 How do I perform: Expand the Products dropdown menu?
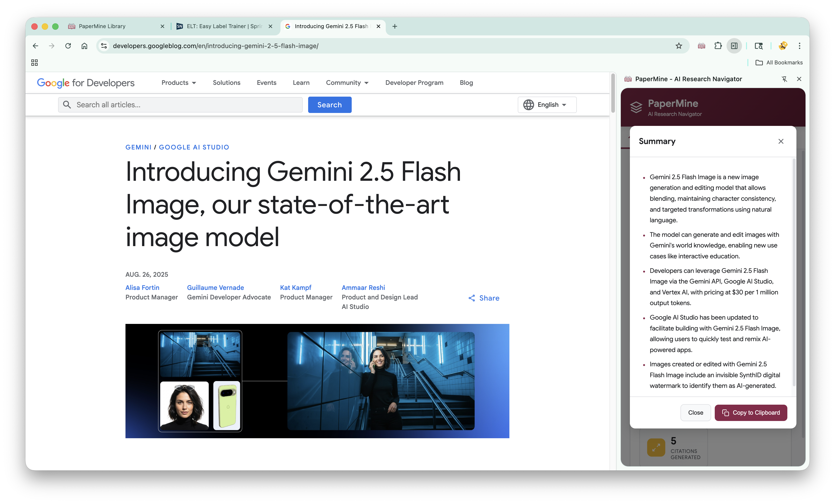coord(179,83)
